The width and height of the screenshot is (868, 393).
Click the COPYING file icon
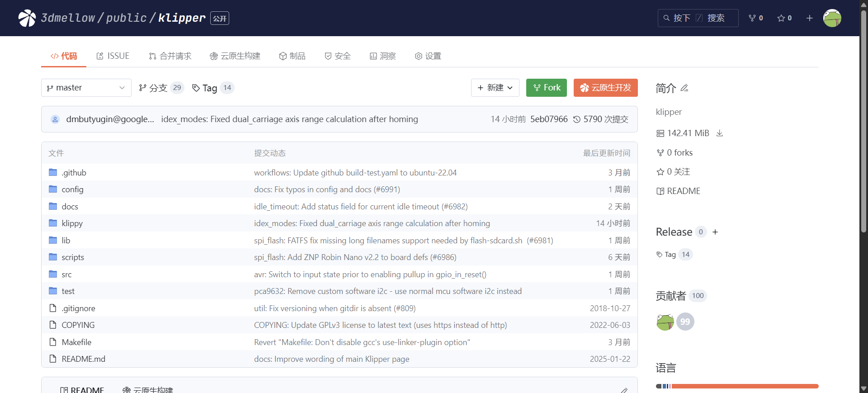point(53,325)
